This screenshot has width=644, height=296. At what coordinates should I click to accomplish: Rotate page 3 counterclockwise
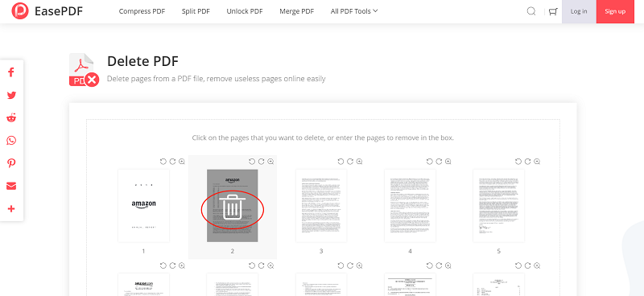[x=341, y=162]
